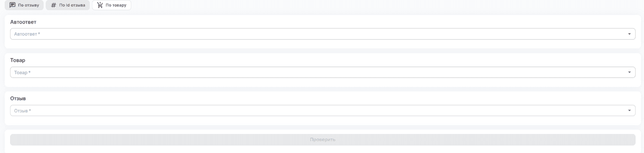
Task: Click the 'Товар *' placeholder text
Action: coord(23,73)
